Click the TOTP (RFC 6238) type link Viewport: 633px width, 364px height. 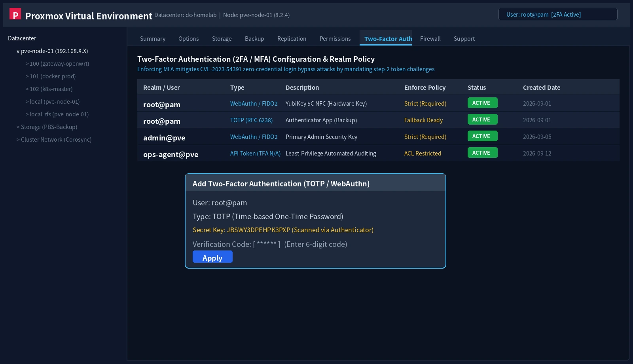coord(252,120)
